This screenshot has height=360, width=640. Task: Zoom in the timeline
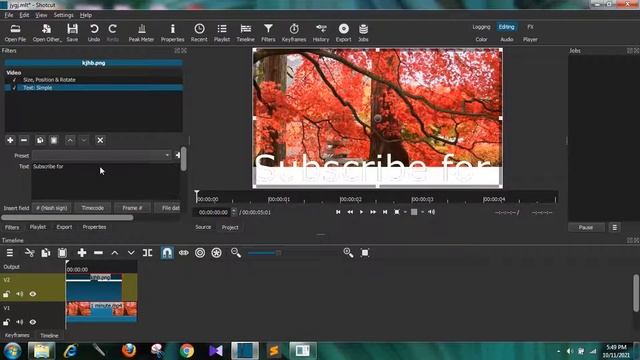348,253
